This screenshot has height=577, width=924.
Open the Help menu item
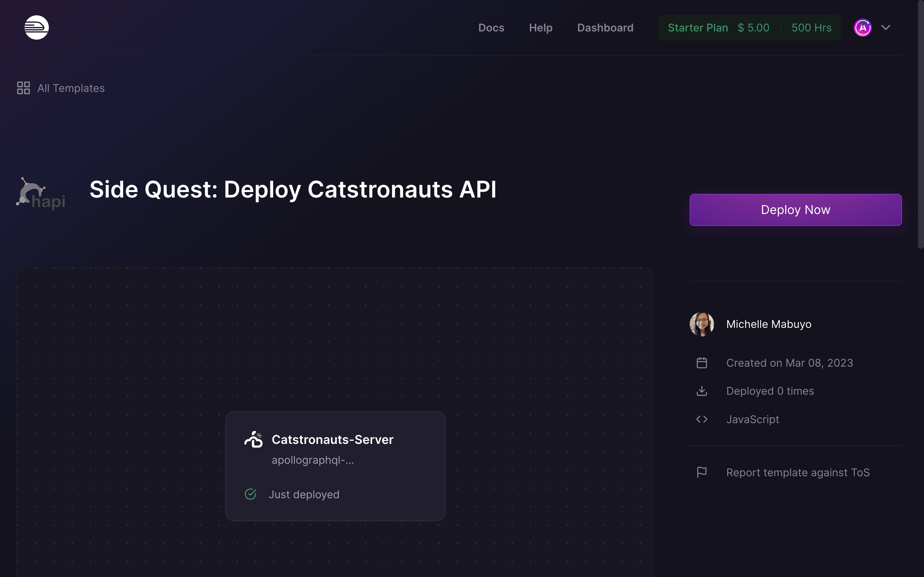541,27
